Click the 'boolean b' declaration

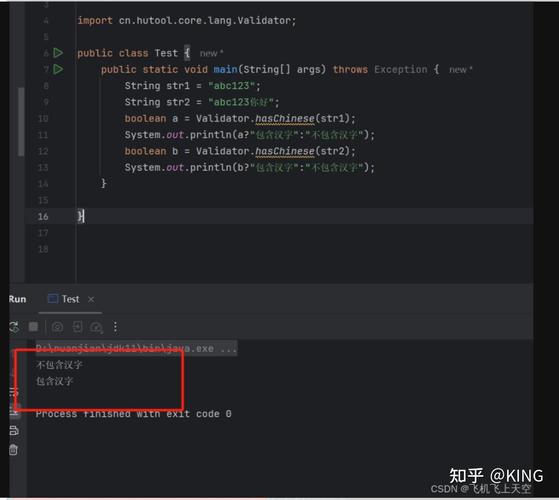click(151, 151)
